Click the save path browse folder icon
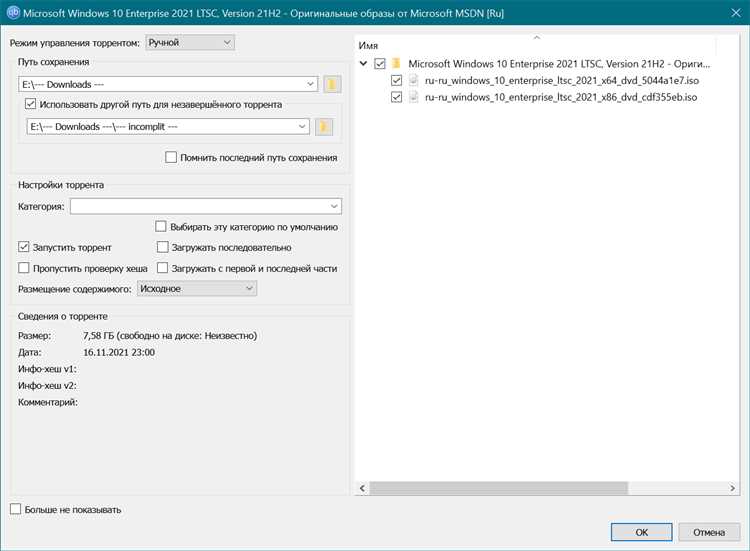This screenshot has height=551, width=750. [332, 84]
